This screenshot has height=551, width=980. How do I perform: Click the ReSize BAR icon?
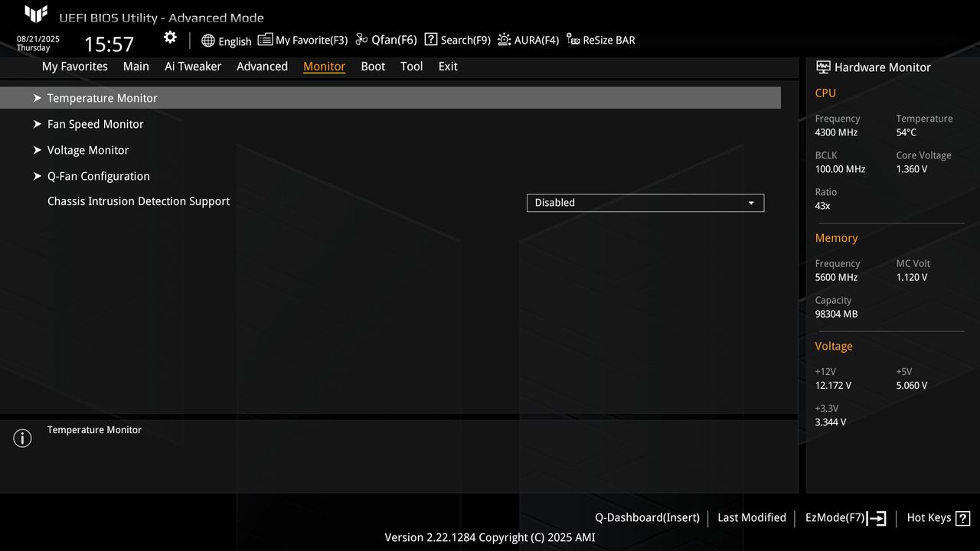click(x=573, y=39)
